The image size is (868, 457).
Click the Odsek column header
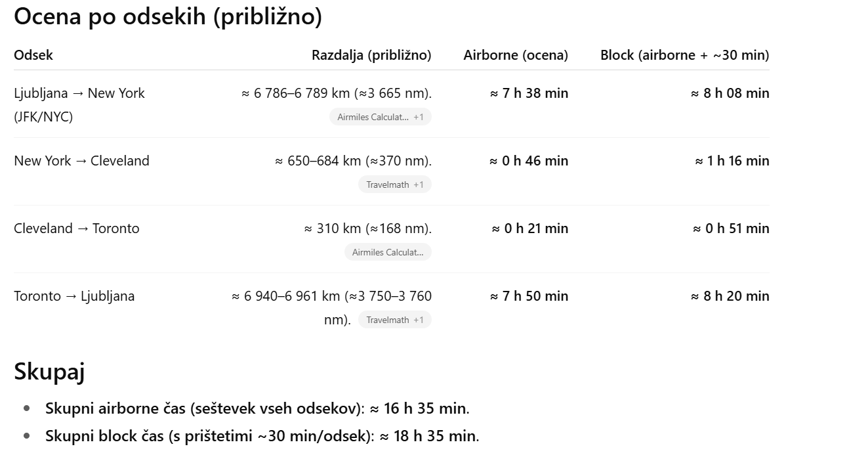(33, 55)
